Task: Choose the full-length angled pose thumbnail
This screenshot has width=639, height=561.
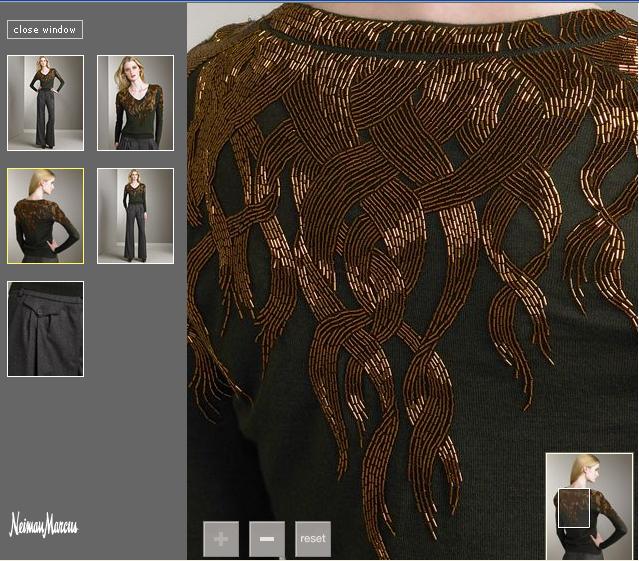Action: click(x=135, y=216)
